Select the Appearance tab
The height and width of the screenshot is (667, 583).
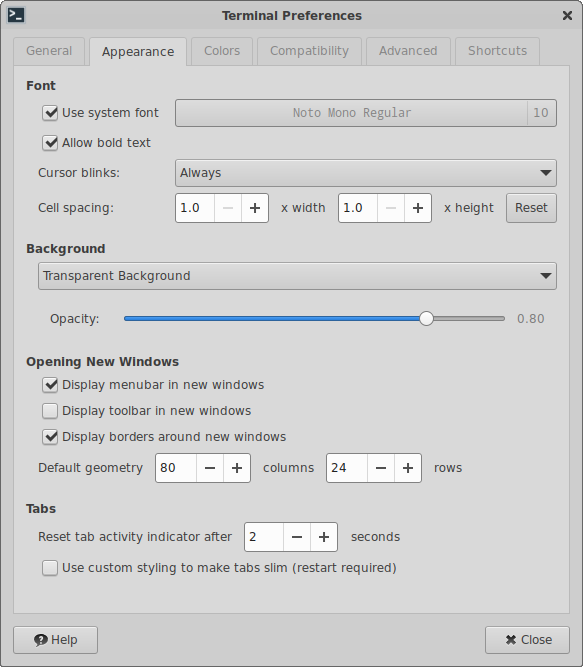(x=138, y=51)
